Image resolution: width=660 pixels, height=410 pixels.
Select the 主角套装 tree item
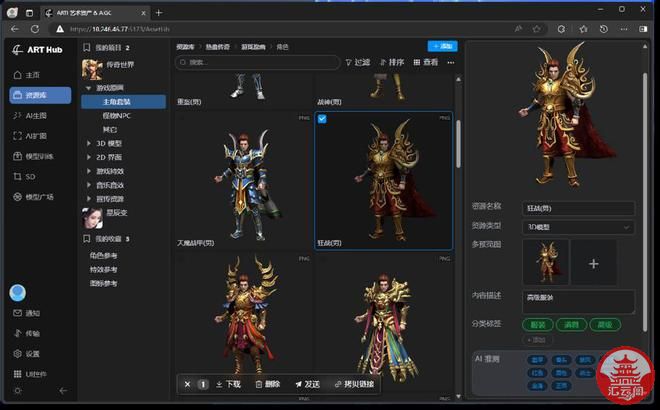pyautogui.click(x=124, y=102)
